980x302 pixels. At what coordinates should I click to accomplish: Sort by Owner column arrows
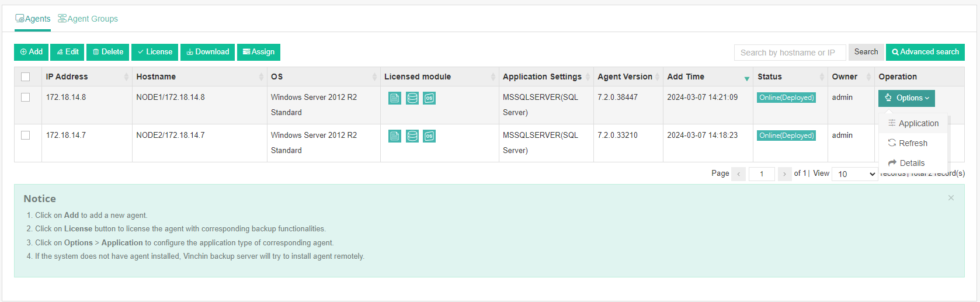868,77
